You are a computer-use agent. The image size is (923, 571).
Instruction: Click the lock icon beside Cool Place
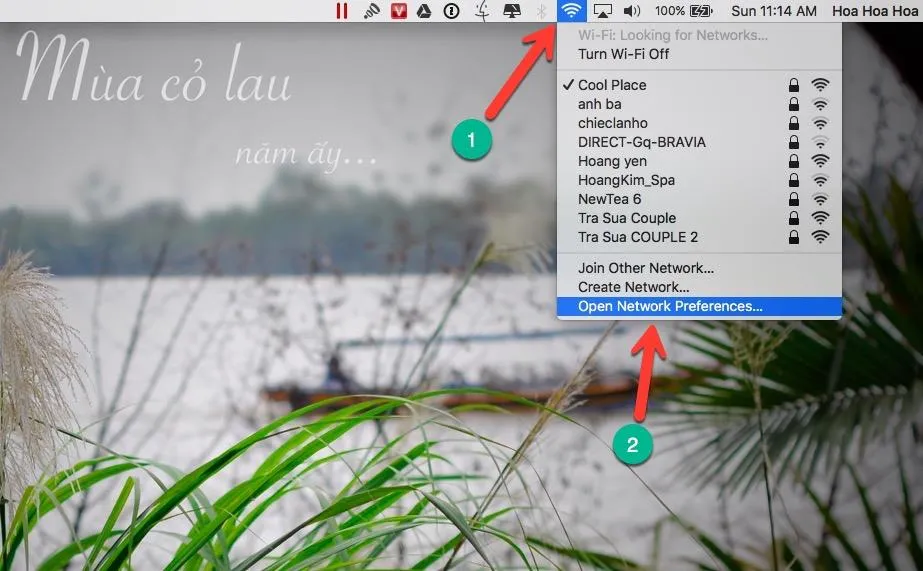(793, 85)
